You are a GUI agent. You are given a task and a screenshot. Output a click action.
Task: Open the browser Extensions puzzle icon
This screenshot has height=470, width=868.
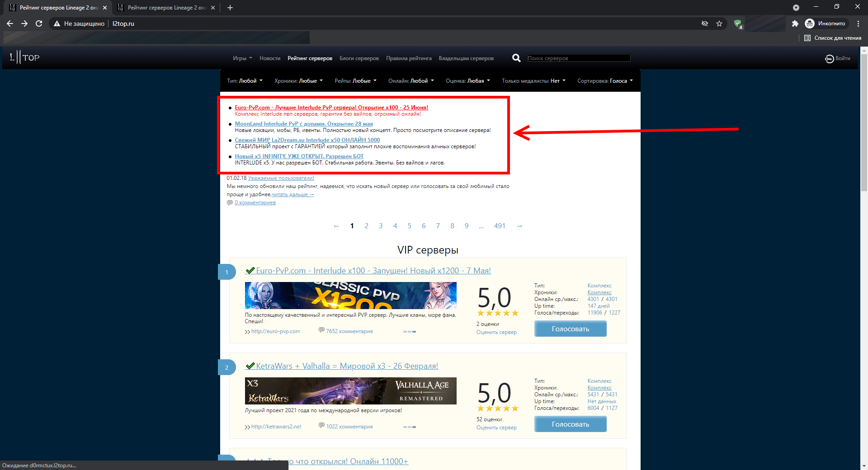795,23
